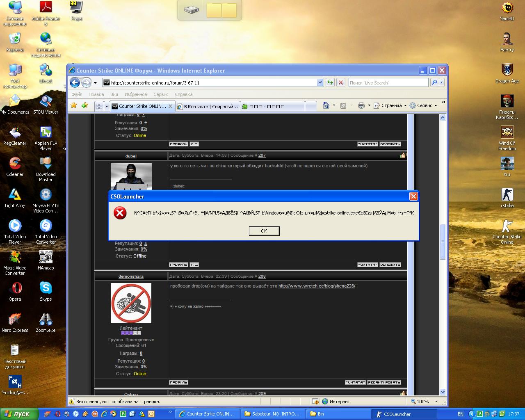
Task: Open user dubel's profile link
Action: click(x=131, y=156)
